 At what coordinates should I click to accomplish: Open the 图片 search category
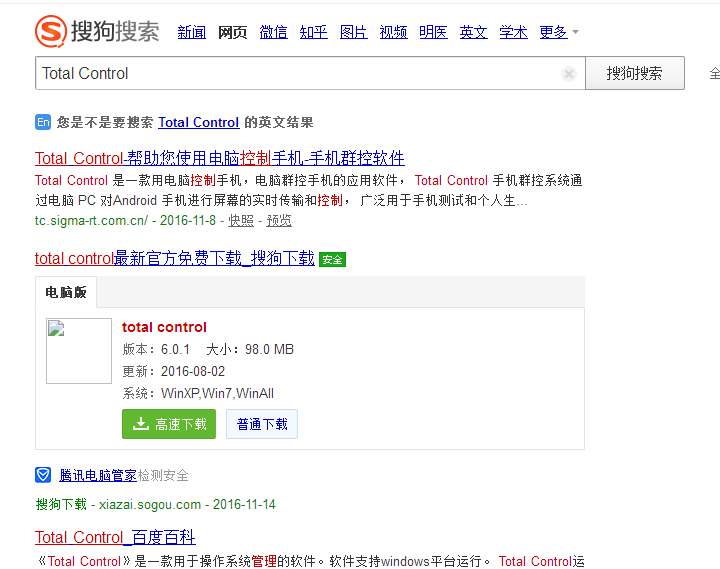click(x=353, y=32)
